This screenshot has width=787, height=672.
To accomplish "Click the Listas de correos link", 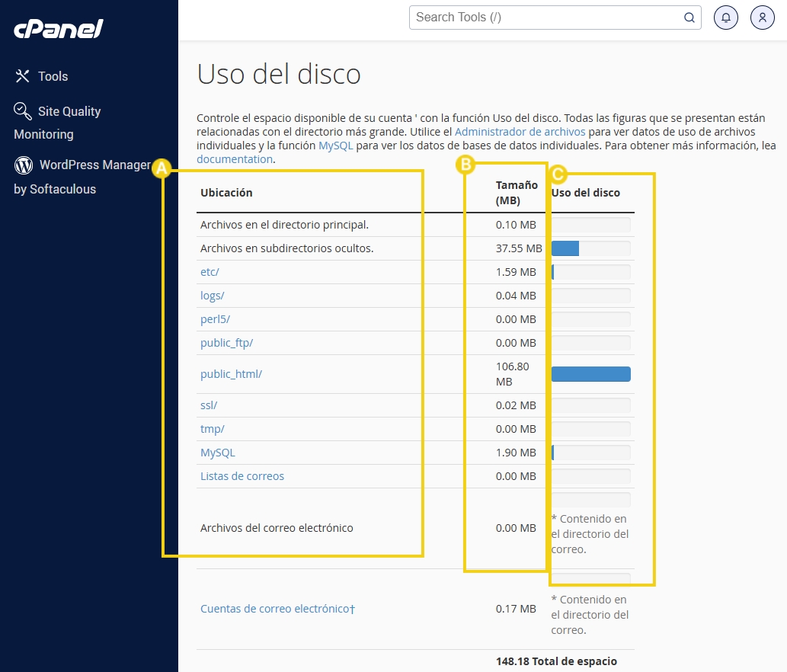I will pos(242,475).
